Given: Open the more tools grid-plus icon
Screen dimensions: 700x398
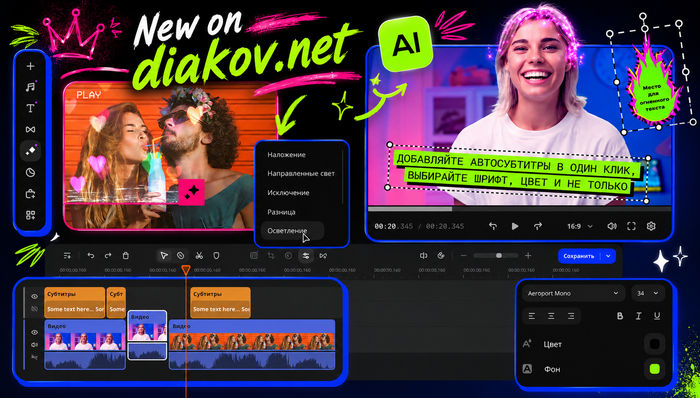Looking at the screenshot, I should [30, 216].
